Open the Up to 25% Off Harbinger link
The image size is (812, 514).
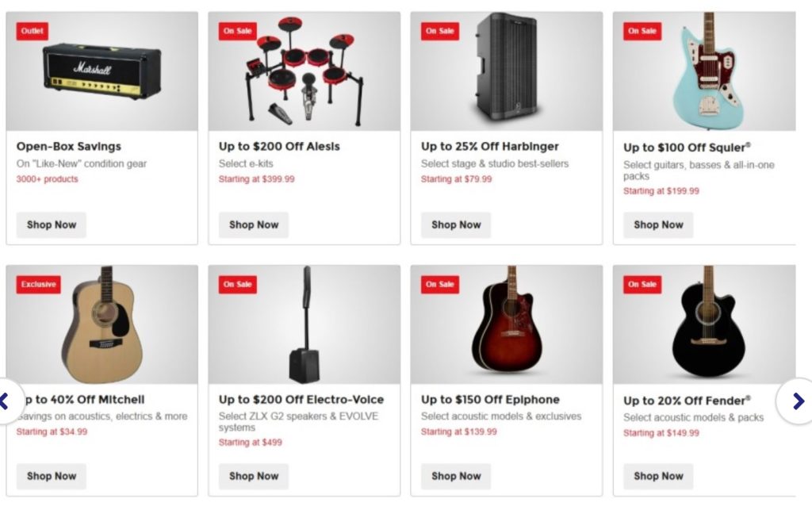488,147
